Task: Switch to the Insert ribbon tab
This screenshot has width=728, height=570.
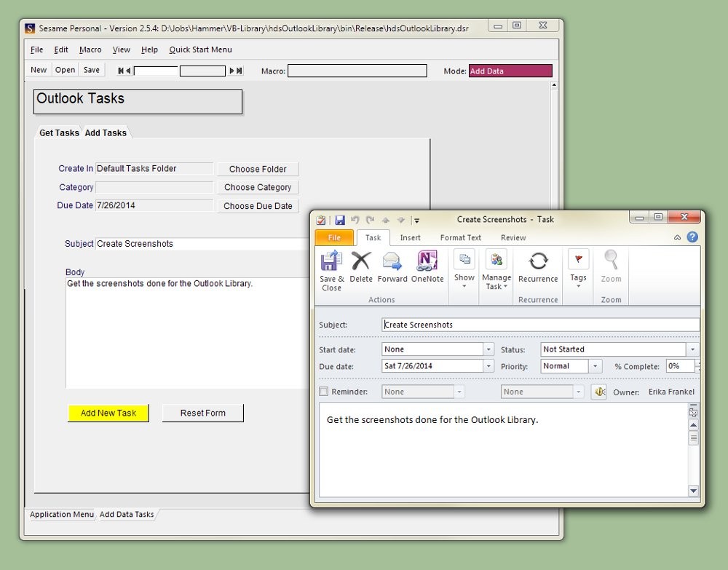Action: click(x=411, y=237)
